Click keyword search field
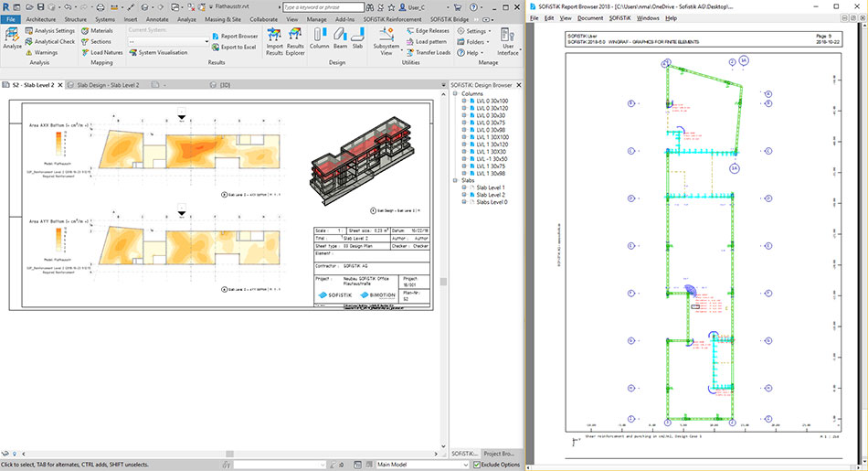Image resolution: width=868 pixels, height=471 pixels. point(323,7)
